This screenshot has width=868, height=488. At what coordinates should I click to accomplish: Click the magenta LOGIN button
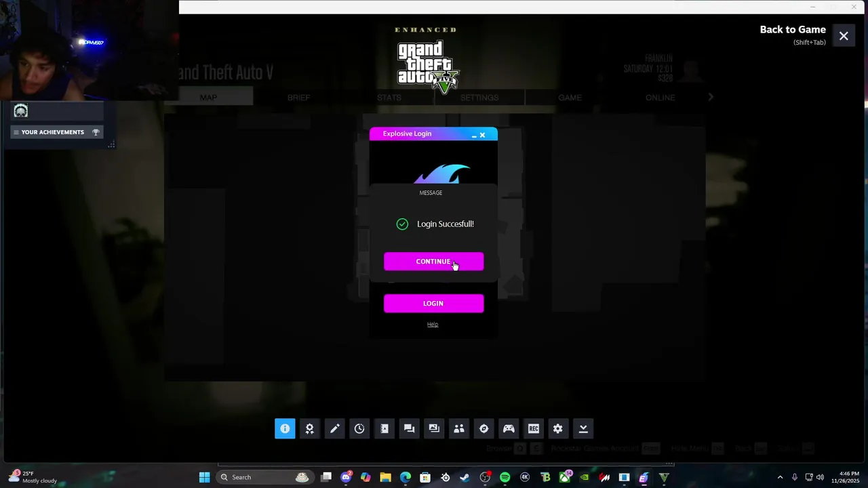coord(433,304)
